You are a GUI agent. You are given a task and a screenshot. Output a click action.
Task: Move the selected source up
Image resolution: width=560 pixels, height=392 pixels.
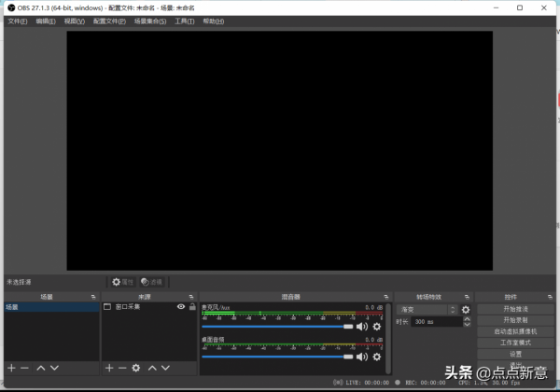(152, 369)
